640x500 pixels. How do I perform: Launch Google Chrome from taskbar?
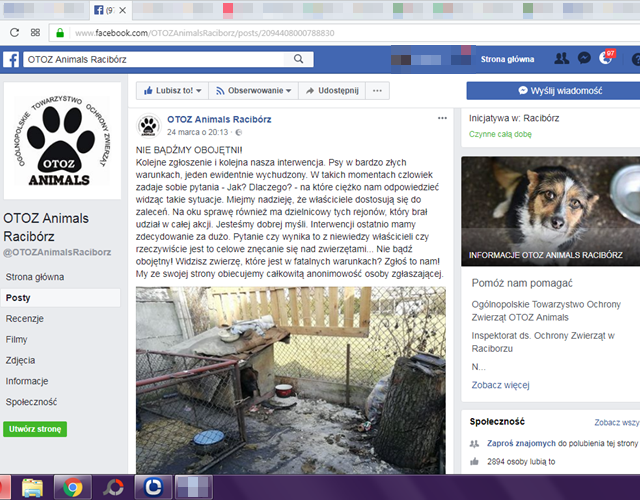tap(73, 487)
